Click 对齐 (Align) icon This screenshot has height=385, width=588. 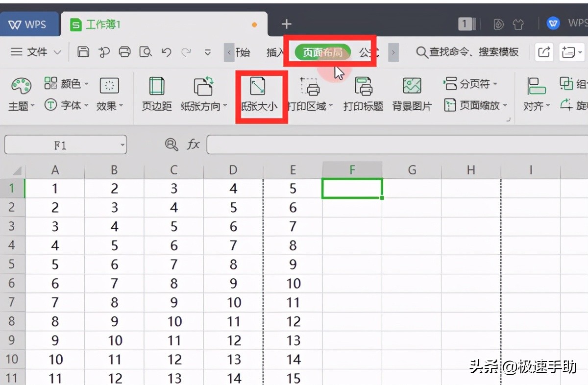pyautogui.click(x=537, y=86)
